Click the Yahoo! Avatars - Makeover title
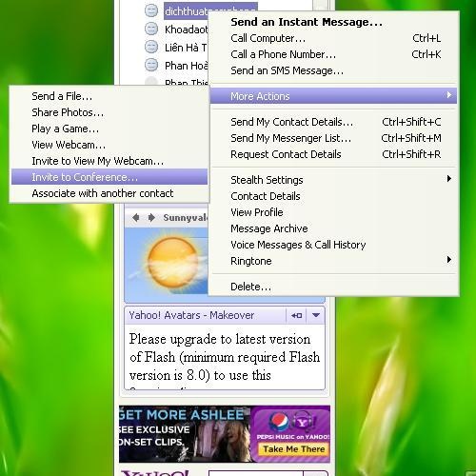476x476 pixels. [191, 315]
